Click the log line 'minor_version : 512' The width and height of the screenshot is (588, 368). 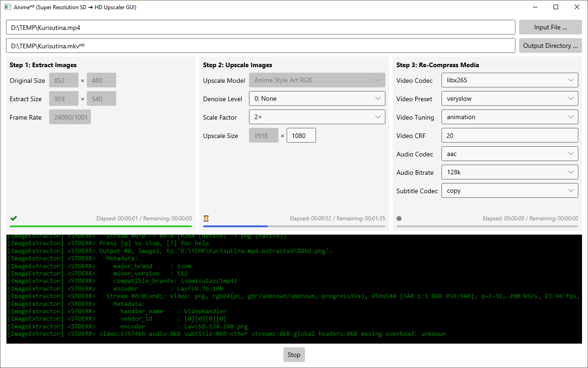tap(98, 273)
